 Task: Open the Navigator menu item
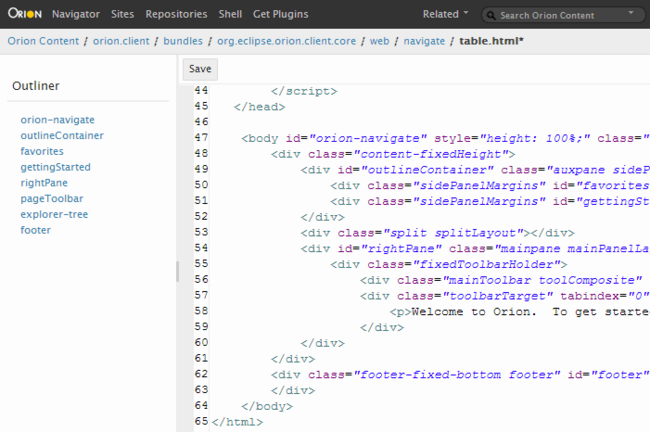76,14
